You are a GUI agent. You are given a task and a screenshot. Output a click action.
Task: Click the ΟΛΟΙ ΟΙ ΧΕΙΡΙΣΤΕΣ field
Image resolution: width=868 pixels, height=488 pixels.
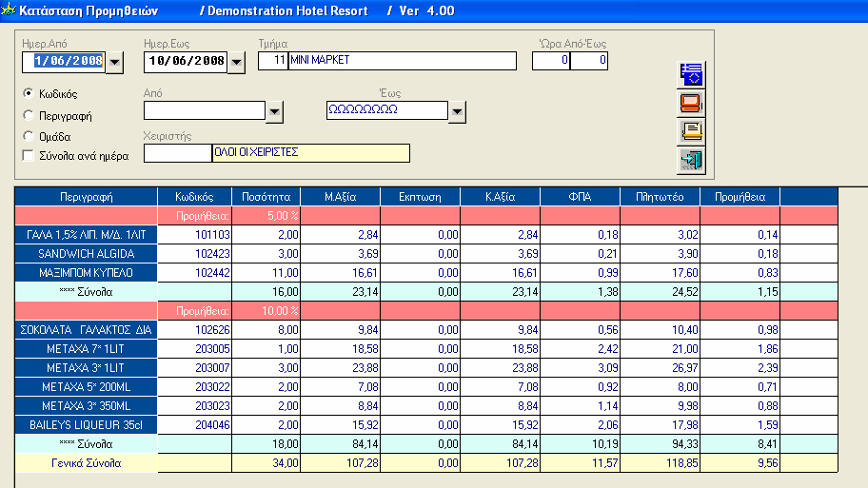click(x=311, y=153)
